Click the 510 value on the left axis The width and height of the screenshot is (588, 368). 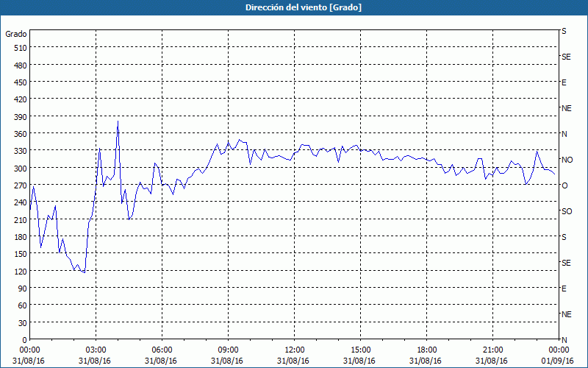click(x=21, y=48)
